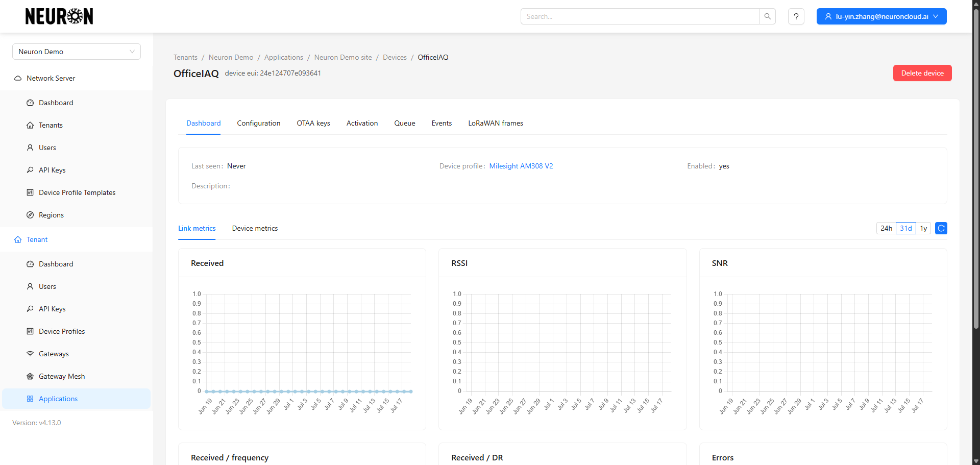Select the Link metrics tab

coord(197,228)
